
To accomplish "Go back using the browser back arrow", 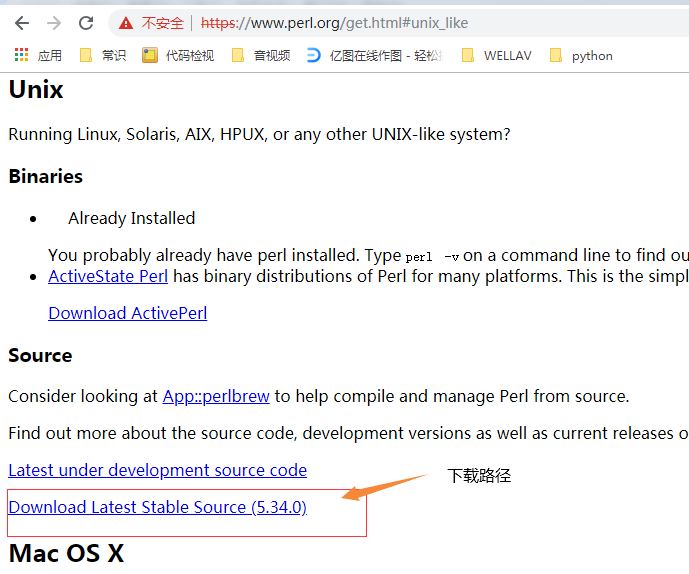I will [22, 23].
